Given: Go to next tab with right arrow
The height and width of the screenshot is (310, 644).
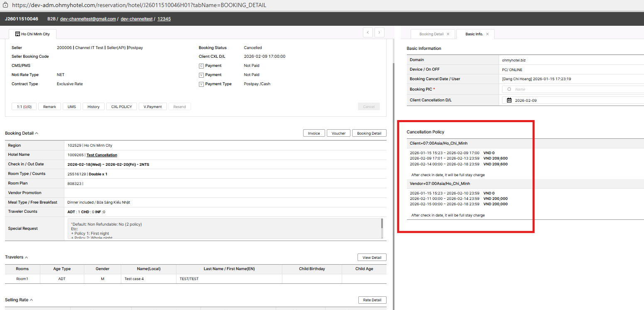Looking at the screenshot, I should click(379, 32).
